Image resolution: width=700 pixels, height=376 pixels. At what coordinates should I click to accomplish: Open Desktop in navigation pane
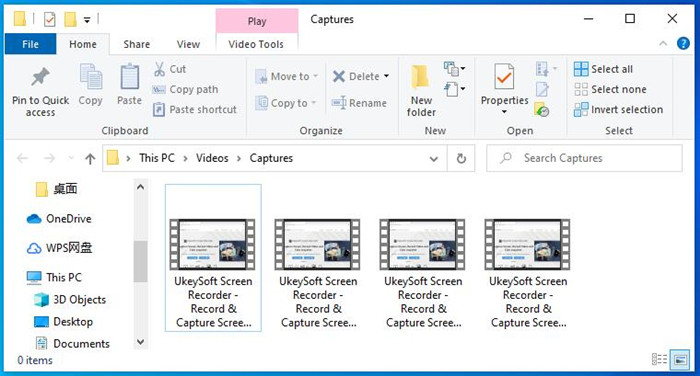coord(64,322)
